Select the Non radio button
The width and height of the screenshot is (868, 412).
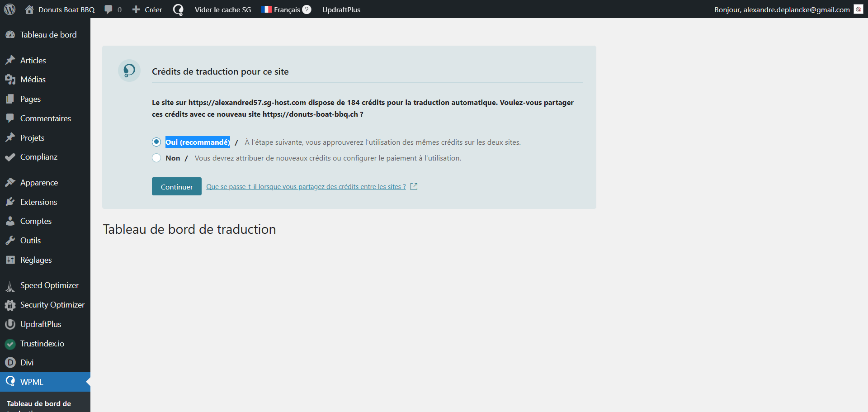pos(156,158)
